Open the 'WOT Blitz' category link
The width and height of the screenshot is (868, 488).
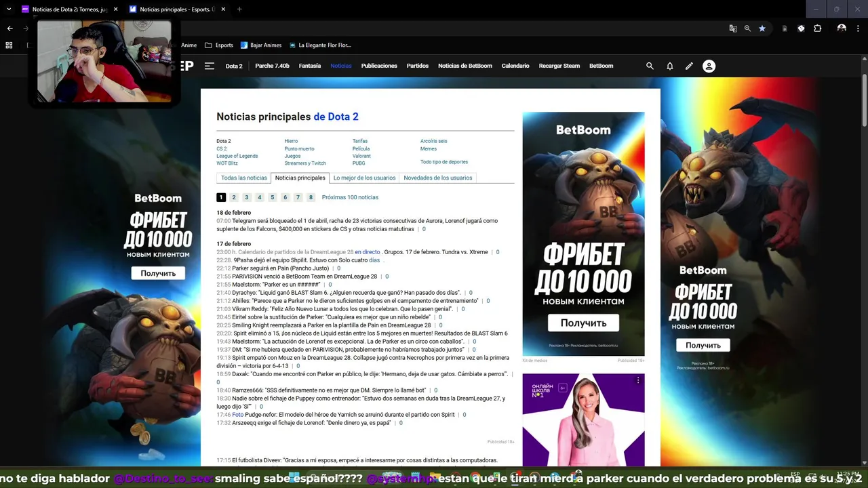click(x=227, y=163)
